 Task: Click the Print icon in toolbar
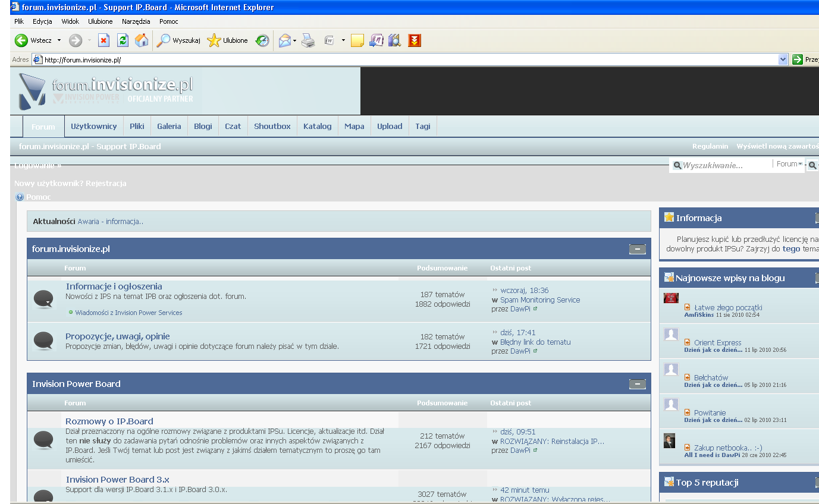308,40
